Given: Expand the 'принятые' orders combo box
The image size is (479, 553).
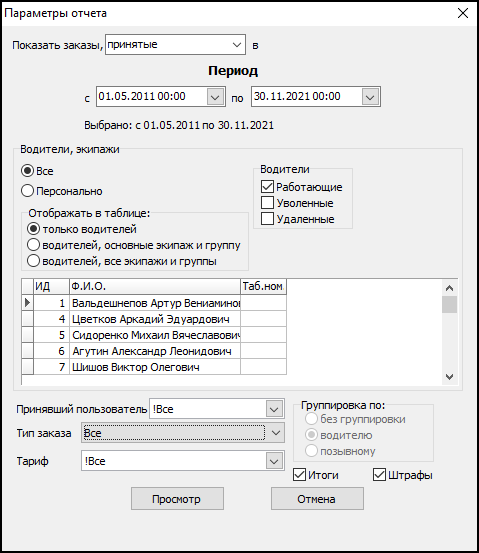Looking at the screenshot, I should [x=237, y=45].
